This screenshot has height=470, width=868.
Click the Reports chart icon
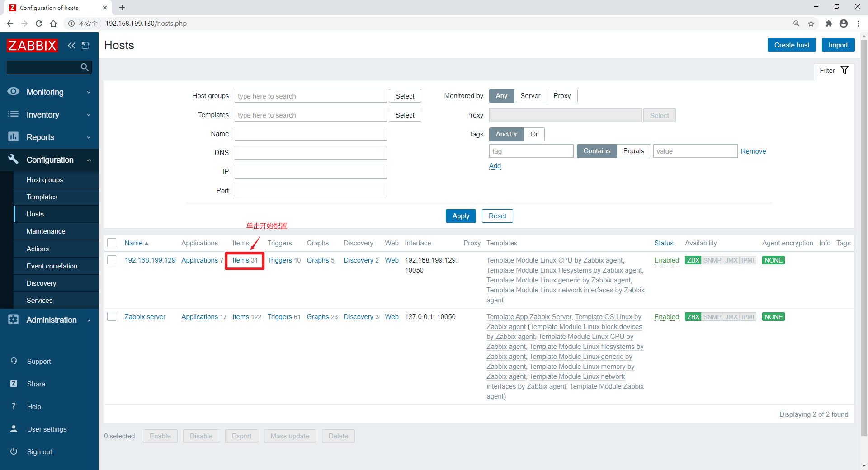click(14, 136)
